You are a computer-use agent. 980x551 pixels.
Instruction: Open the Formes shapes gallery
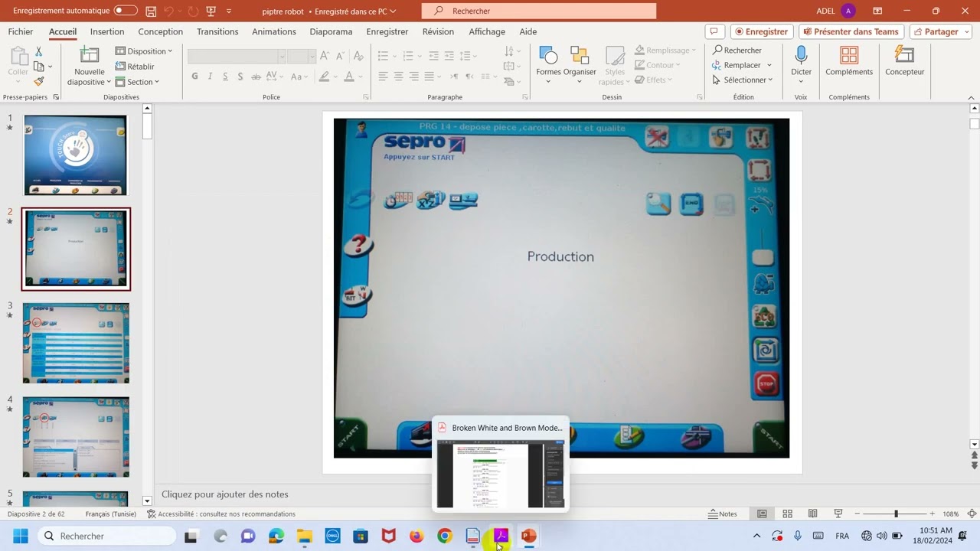(x=548, y=63)
